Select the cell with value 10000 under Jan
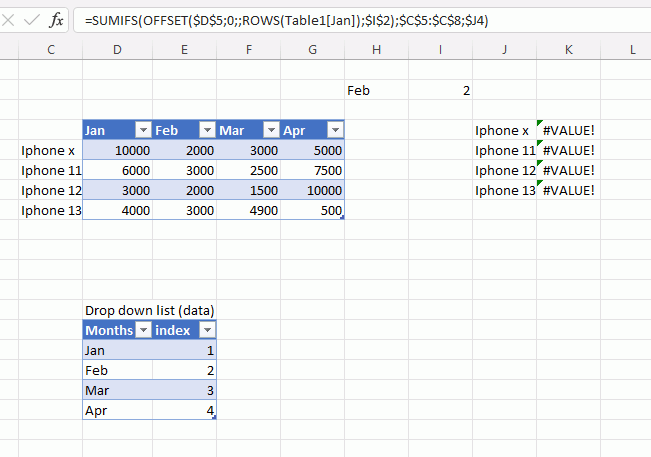Screen dimensions: 651x457 click(x=117, y=150)
